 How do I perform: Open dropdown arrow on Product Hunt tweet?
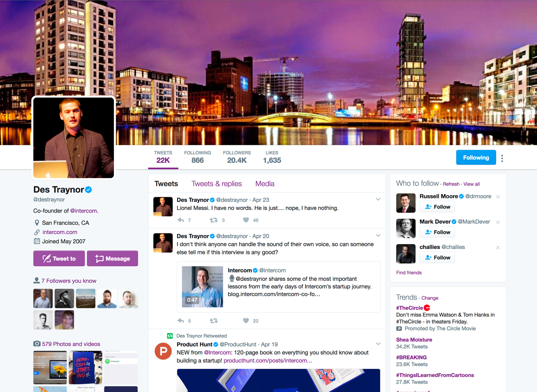pos(378,344)
